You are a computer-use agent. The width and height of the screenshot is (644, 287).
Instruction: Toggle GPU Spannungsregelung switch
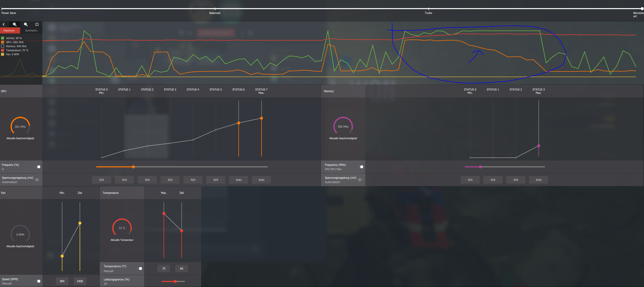pyautogui.click(x=38, y=180)
